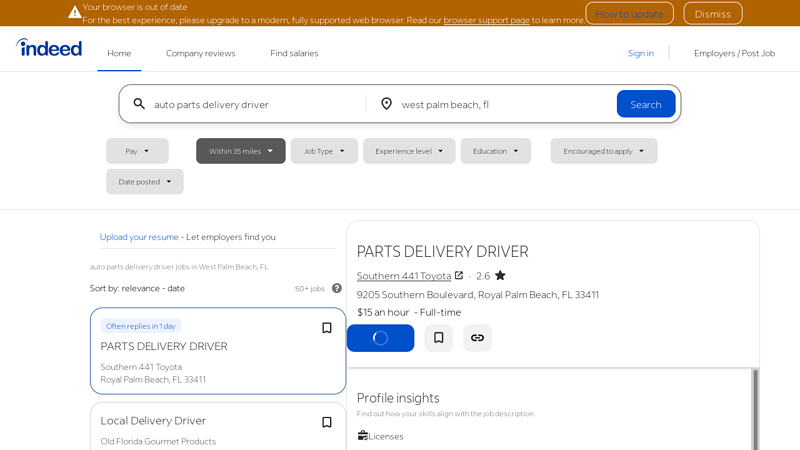Expand the Within 35 miles dropdown

pos(240,151)
